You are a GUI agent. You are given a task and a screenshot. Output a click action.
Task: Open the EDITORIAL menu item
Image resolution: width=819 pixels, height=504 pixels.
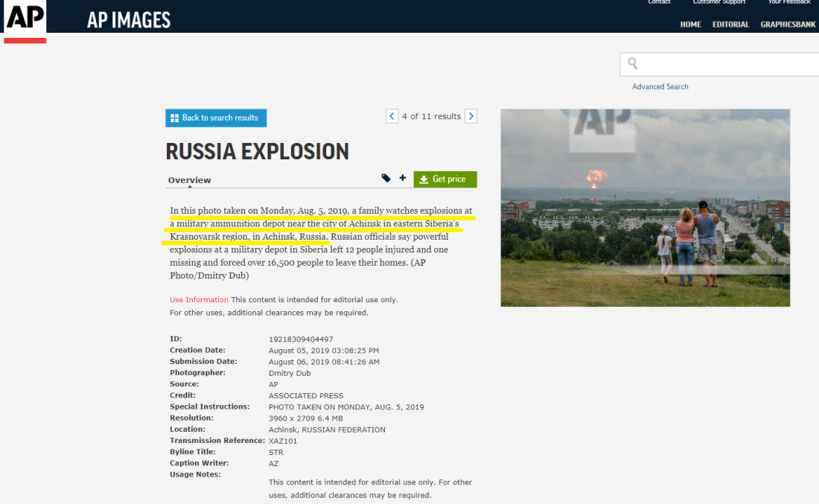(x=730, y=25)
